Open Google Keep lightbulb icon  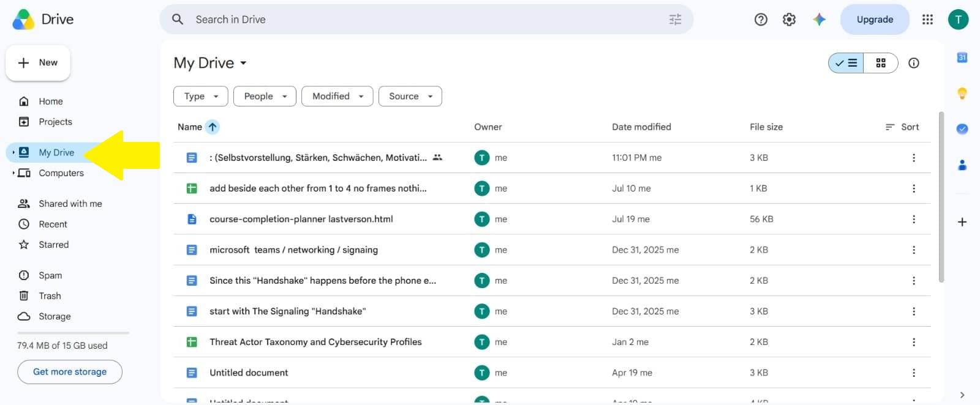(962, 93)
